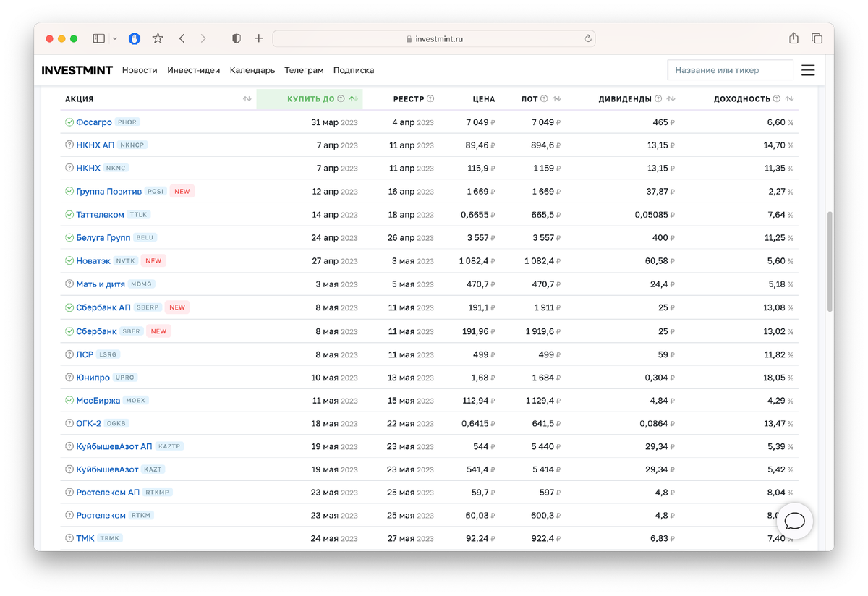Click the NEW badge next to Новатэк
Screen dimensions: 868x596
153,261
